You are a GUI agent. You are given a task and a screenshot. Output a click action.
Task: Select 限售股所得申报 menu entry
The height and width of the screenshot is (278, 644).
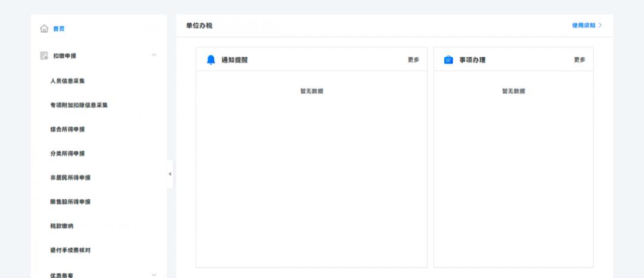pyautogui.click(x=70, y=202)
